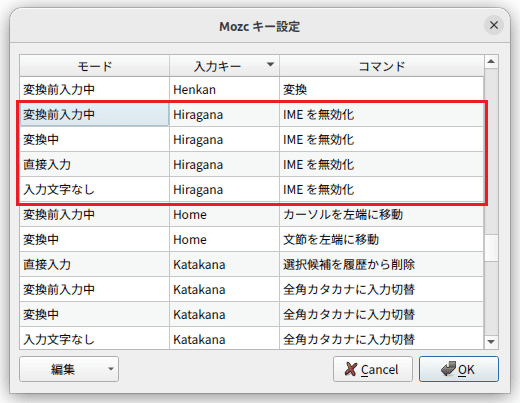The width and height of the screenshot is (520, 403).
Task: Select カーソルを左端に移動 command cell
Action: tap(382, 214)
